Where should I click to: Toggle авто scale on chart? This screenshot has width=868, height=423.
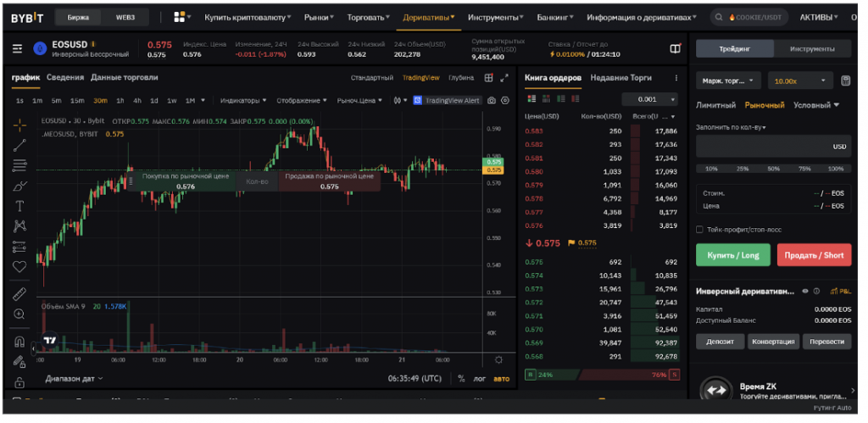(502, 378)
